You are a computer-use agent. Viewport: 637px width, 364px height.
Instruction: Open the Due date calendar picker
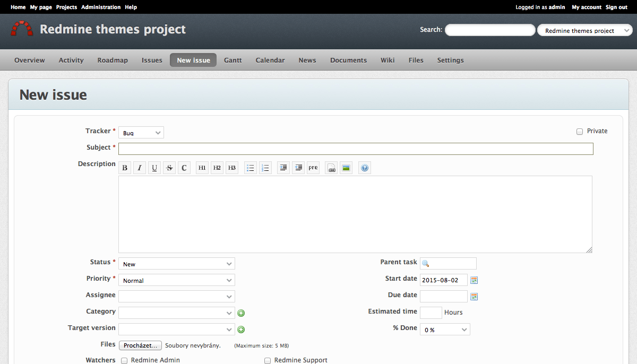pos(475,297)
